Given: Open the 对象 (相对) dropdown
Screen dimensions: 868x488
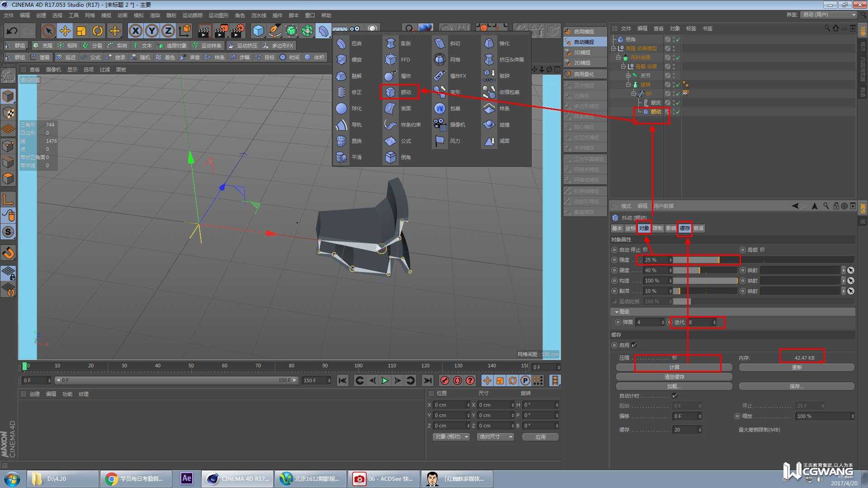Looking at the screenshot, I should click(x=451, y=437).
